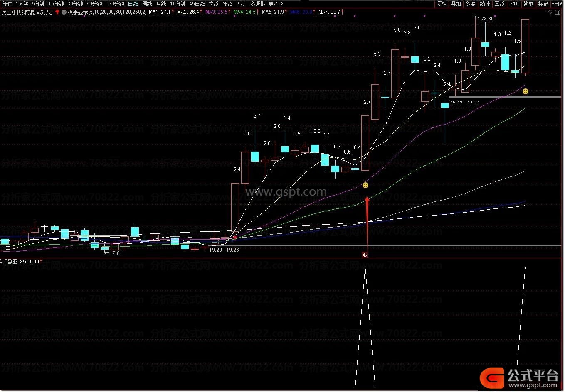Click the 涨 marker at chart bottom
The height and width of the screenshot is (392, 565).
point(365,255)
